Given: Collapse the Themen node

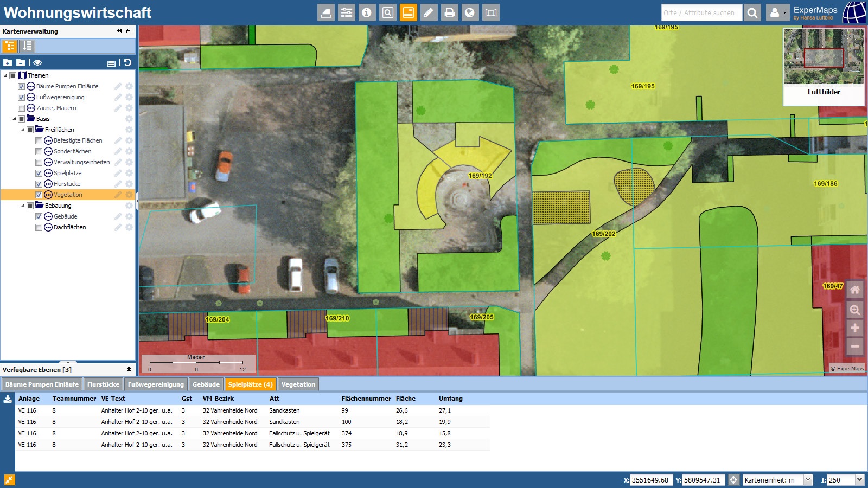Looking at the screenshot, I should pos(5,75).
